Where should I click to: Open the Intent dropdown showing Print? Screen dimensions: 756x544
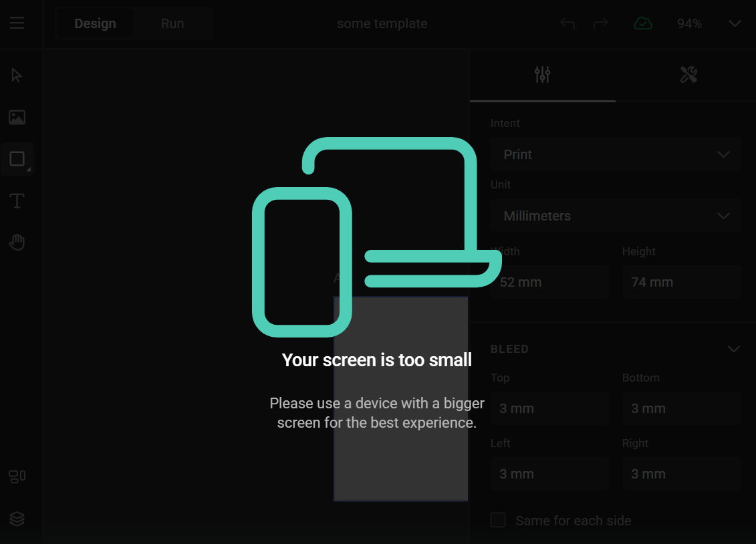pyautogui.click(x=614, y=154)
